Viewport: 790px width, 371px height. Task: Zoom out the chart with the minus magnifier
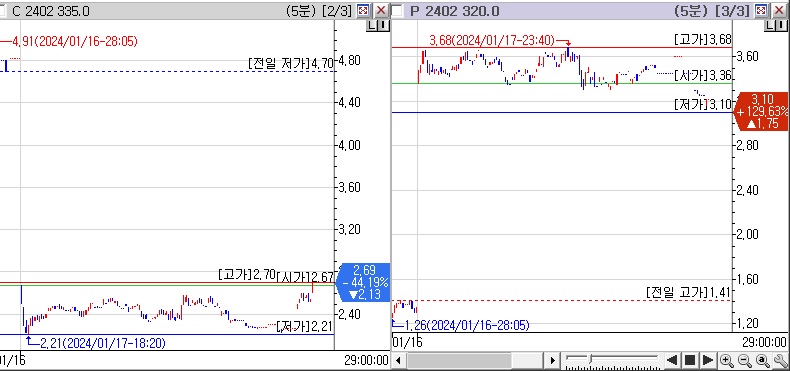744,360
